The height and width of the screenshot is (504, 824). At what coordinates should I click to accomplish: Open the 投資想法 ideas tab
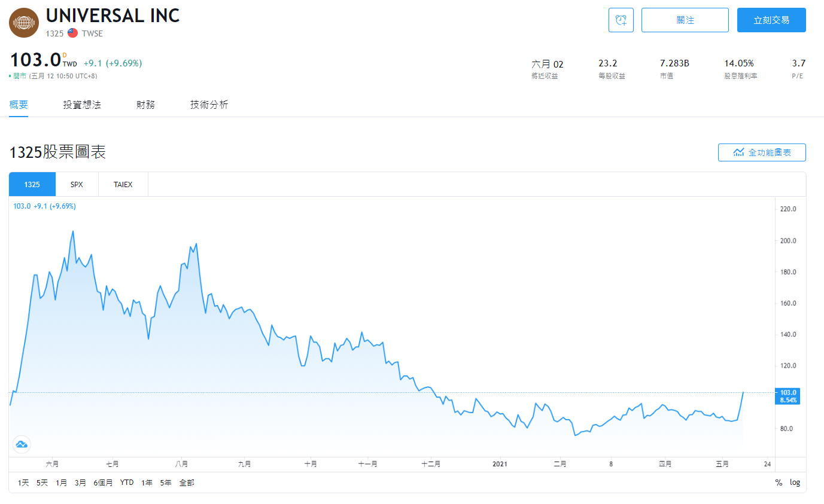[x=82, y=105]
